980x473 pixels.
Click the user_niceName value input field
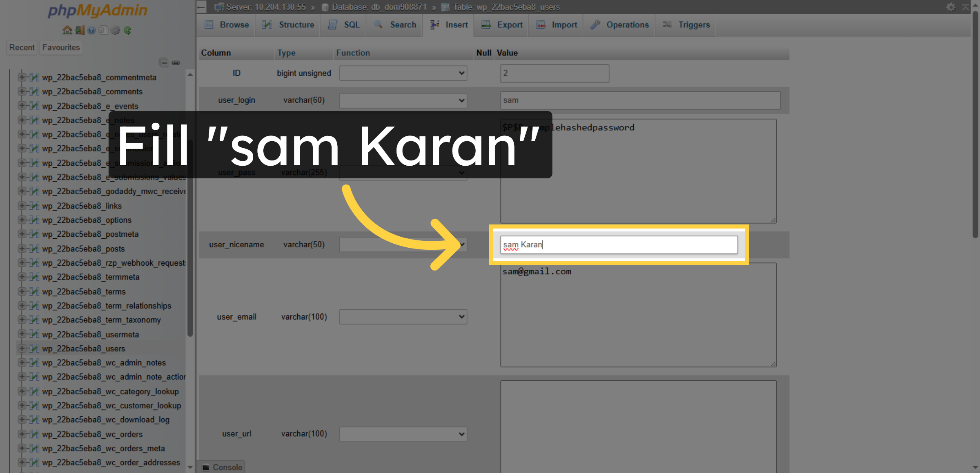click(619, 244)
